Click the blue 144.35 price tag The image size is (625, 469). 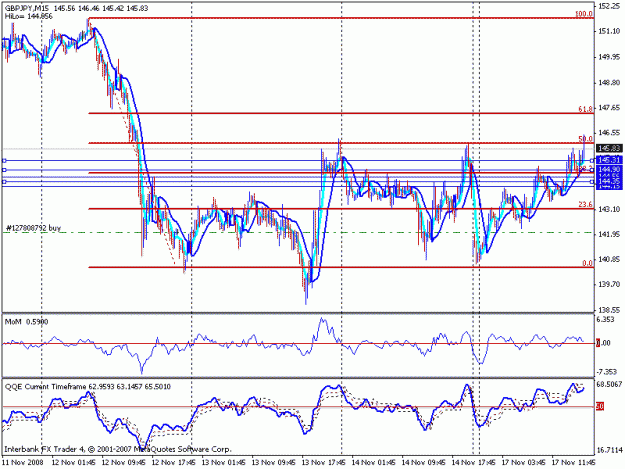pyautogui.click(x=609, y=181)
